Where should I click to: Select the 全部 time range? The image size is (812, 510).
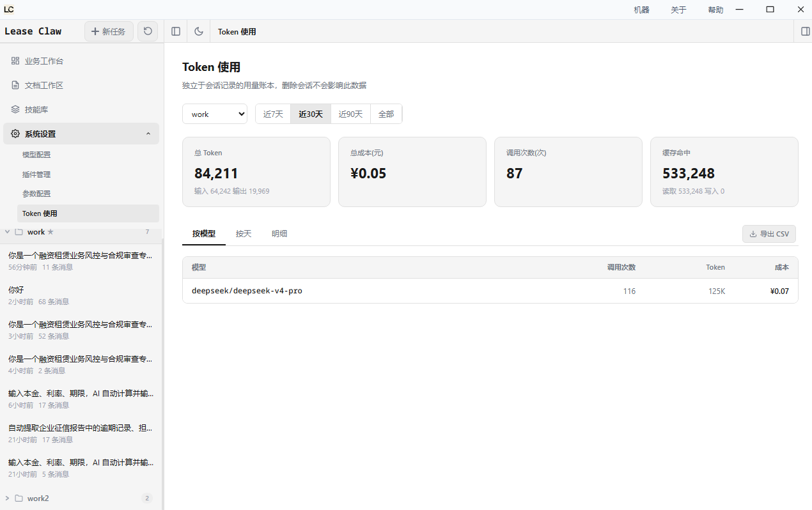(386, 114)
